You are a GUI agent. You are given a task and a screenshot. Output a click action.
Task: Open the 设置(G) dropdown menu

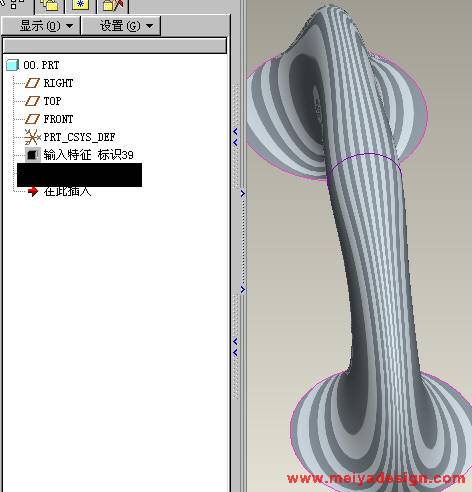pyautogui.click(x=121, y=26)
